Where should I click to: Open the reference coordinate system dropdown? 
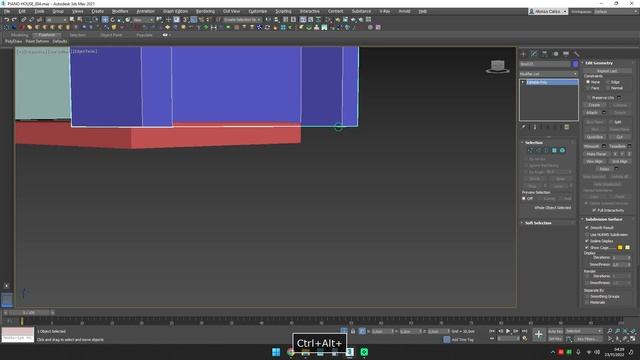[143, 20]
